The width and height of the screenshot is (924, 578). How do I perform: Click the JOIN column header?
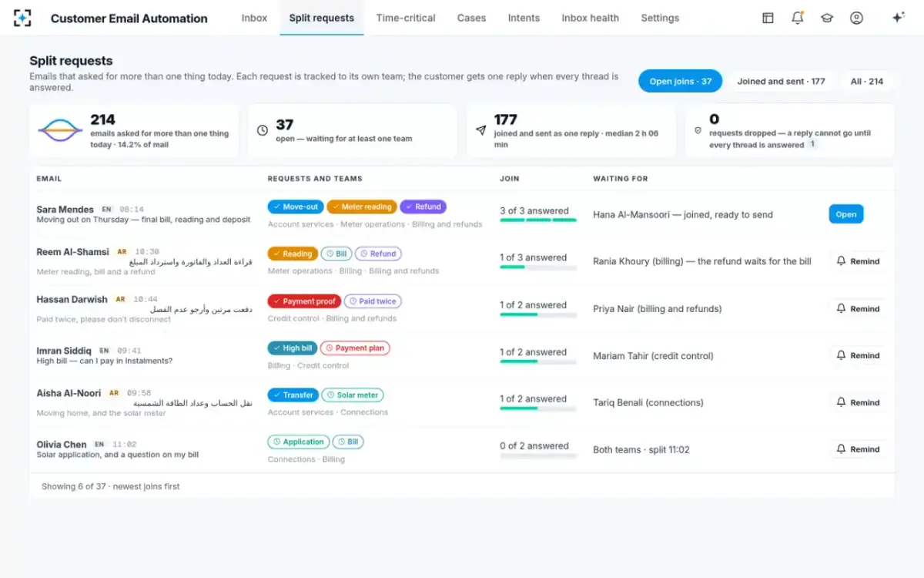coord(510,179)
